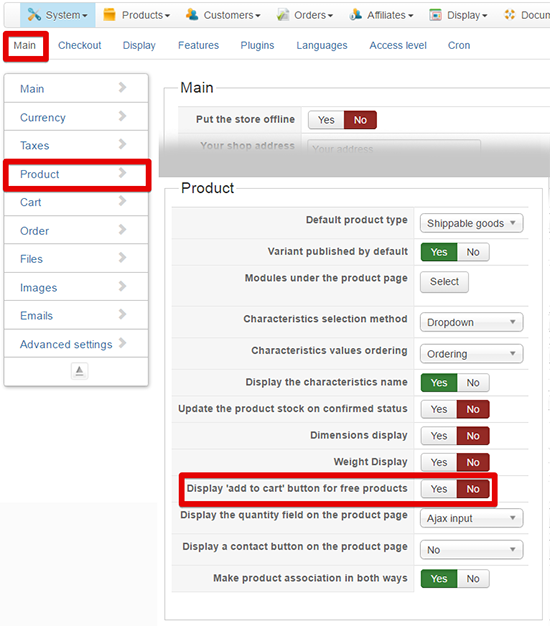Click chevron next to Files
550x626 pixels.
pyautogui.click(x=123, y=258)
